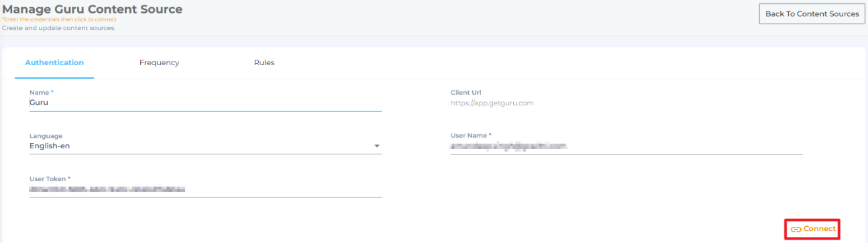Click the Language field label

[x=46, y=136]
